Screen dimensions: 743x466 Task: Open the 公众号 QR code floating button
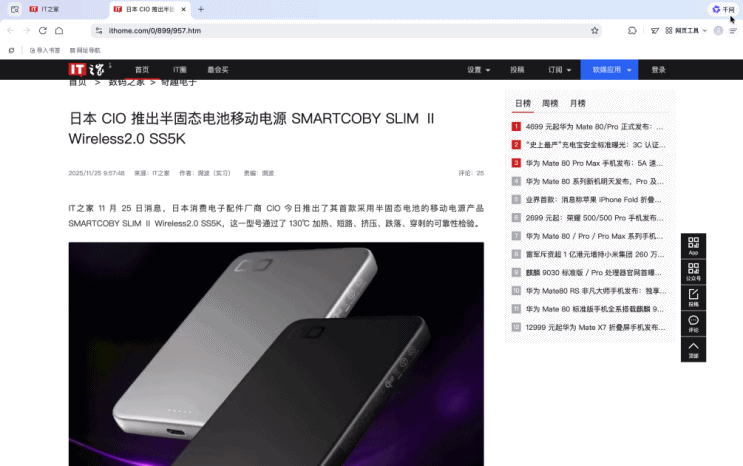pos(693,272)
